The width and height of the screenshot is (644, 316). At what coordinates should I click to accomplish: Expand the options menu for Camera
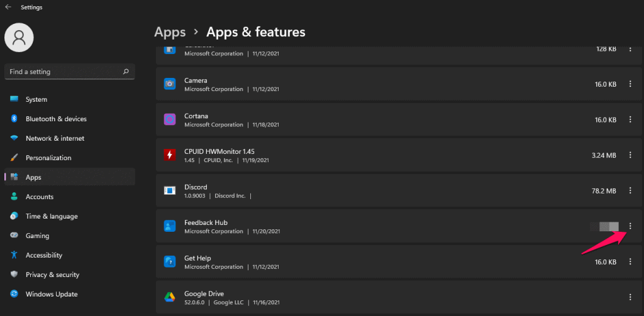[630, 84]
